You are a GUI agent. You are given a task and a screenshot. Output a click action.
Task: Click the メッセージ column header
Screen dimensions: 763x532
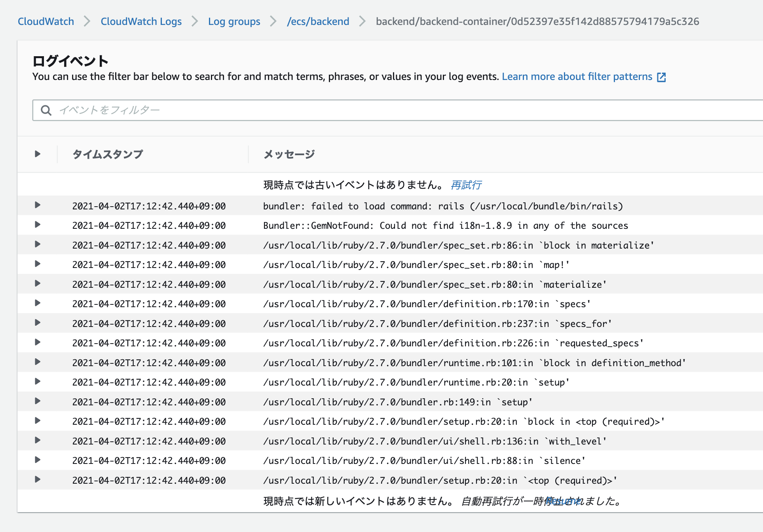[288, 154]
